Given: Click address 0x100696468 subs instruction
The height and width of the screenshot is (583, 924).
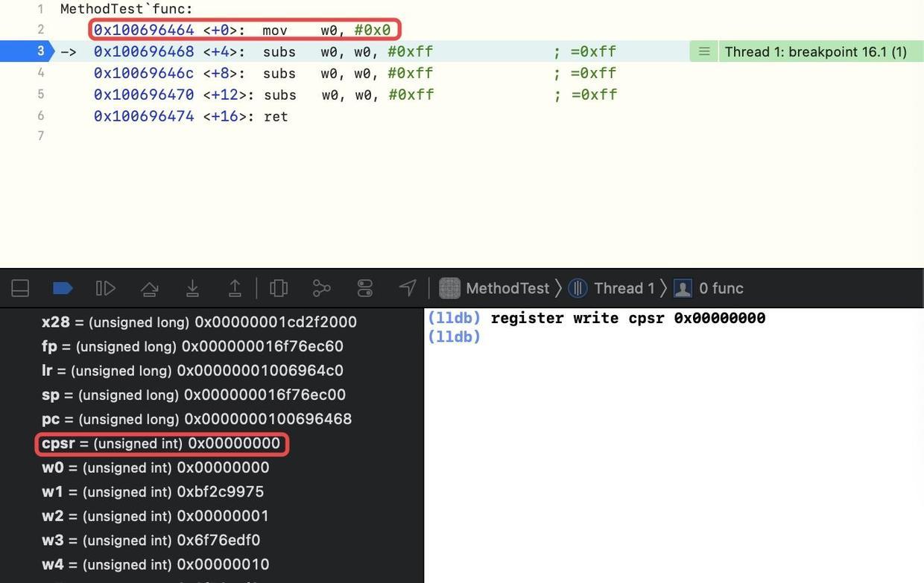Looking at the screenshot, I should click(263, 51).
